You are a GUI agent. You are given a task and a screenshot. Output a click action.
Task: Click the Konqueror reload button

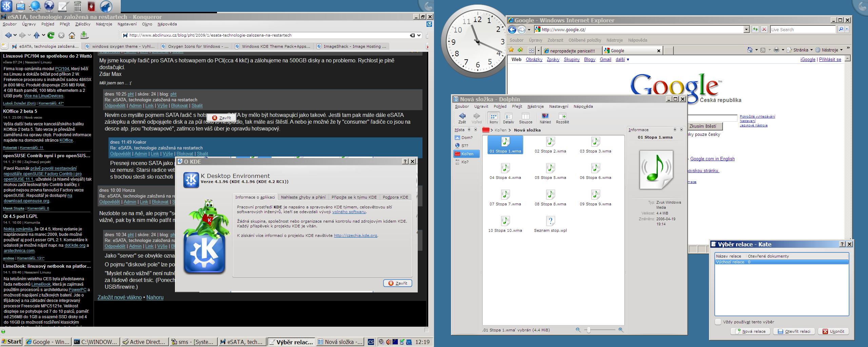pos(51,35)
